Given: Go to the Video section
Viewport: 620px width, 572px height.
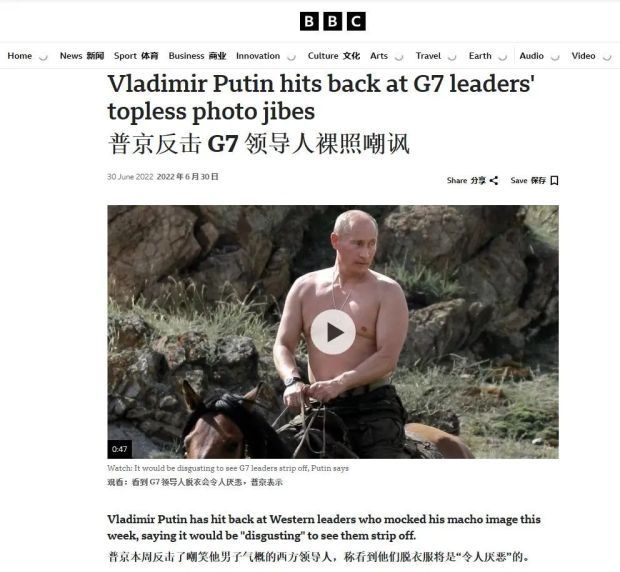Looking at the screenshot, I should tap(583, 56).
